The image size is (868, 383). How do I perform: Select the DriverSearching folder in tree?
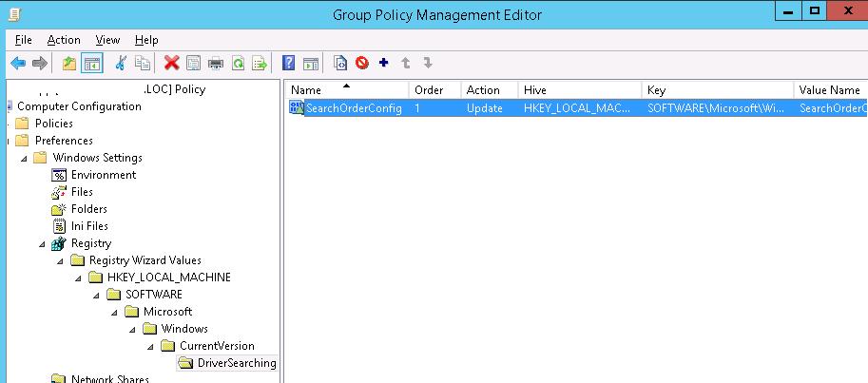click(236, 363)
